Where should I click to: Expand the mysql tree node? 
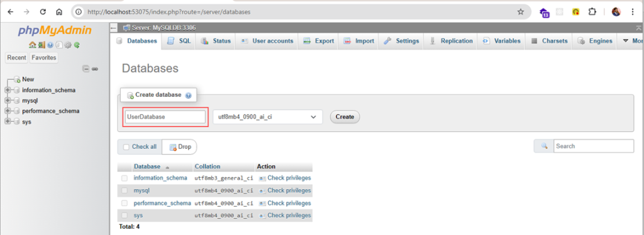(x=7, y=101)
